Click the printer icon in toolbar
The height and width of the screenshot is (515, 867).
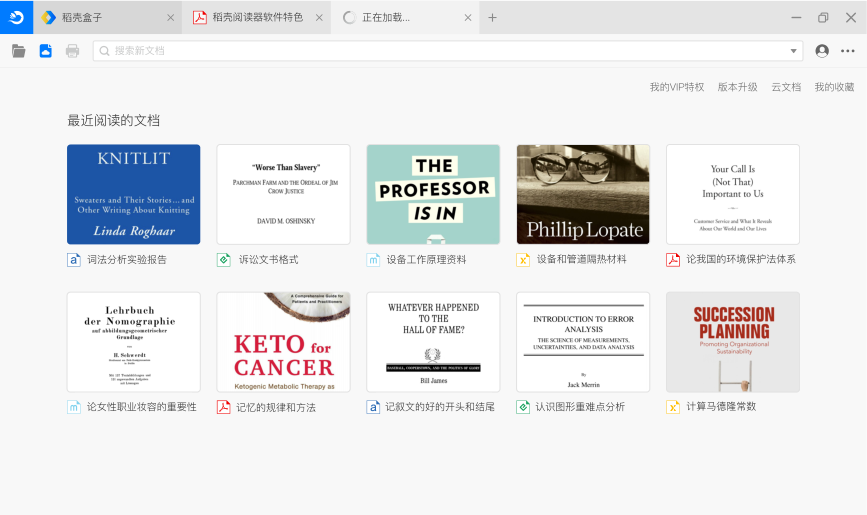(x=72, y=51)
